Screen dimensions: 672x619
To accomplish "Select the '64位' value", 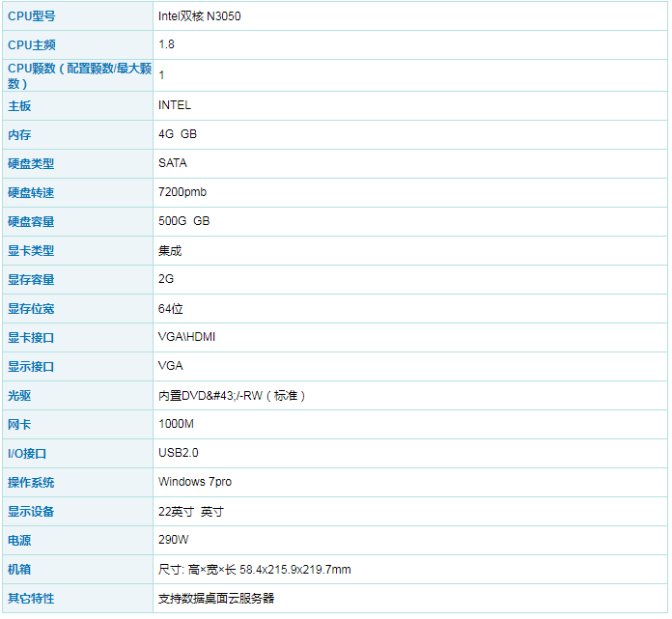I will click(x=171, y=309).
